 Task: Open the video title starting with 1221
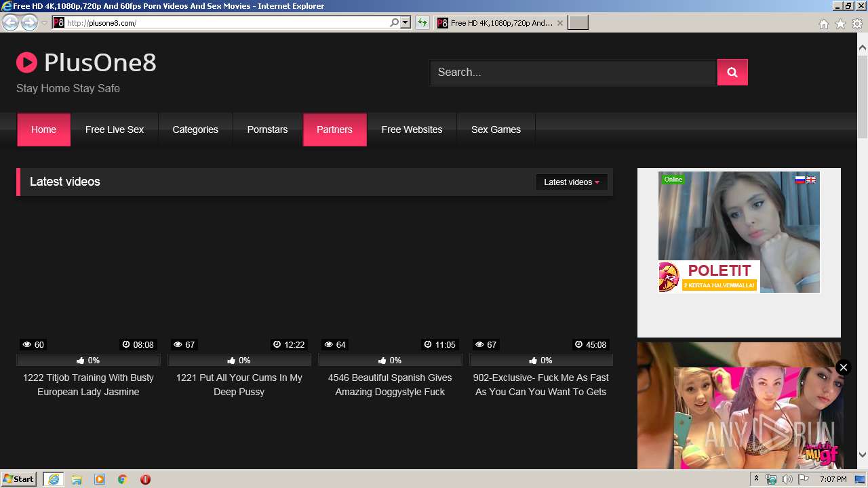[x=239, y=385]
